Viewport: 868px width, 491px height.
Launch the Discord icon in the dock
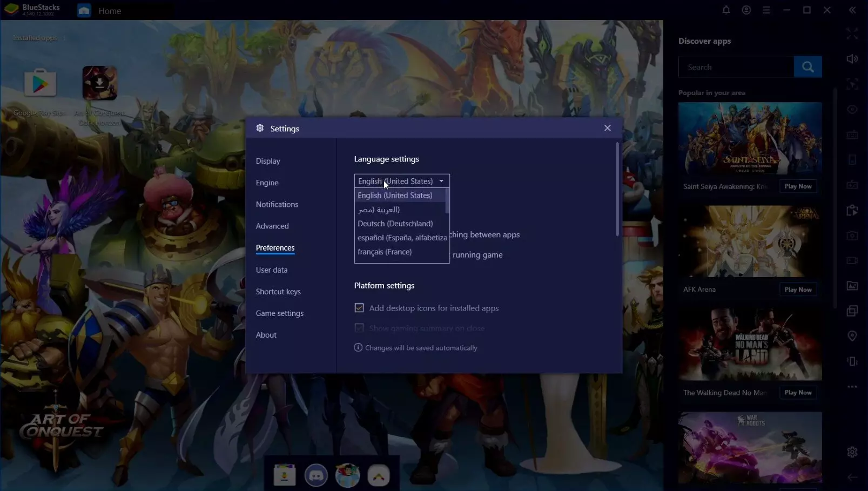(316, 475)
